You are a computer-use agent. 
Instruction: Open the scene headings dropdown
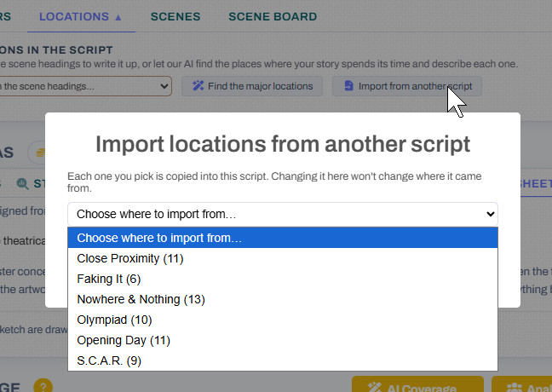click(x=85, y=86)
